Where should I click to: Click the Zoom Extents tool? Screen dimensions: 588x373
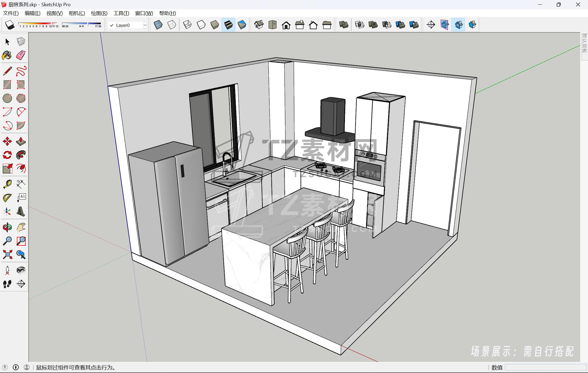pos(7,254)
